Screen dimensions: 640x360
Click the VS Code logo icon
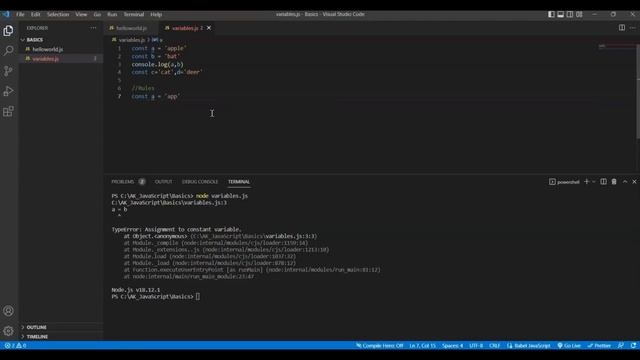6,14
